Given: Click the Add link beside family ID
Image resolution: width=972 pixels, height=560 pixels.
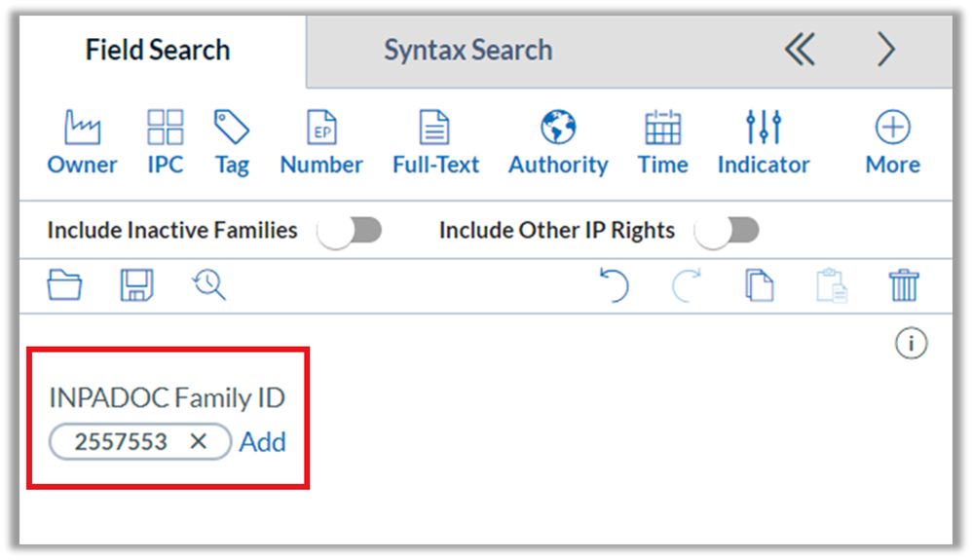Looking at the screenshot, I should click(263, 442).
